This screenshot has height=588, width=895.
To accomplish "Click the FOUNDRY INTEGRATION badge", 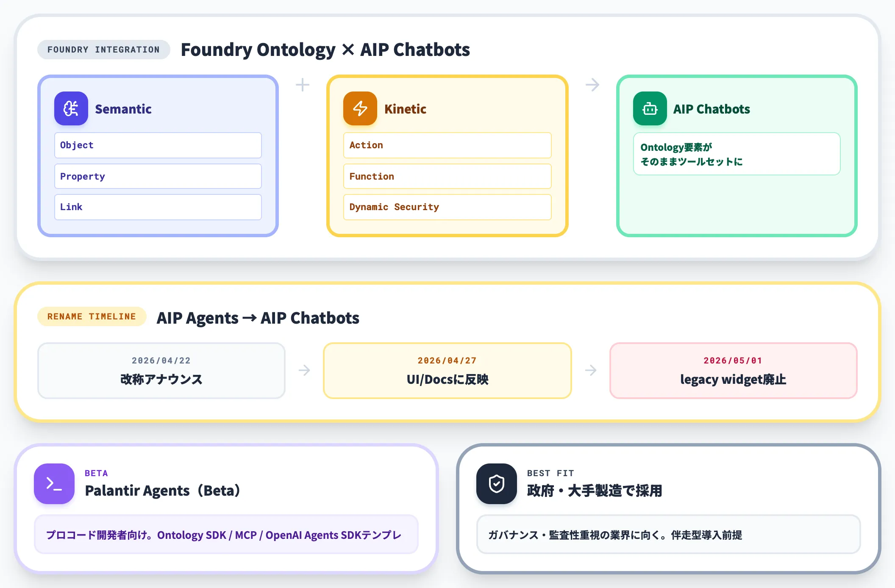I will click(104, 50).
